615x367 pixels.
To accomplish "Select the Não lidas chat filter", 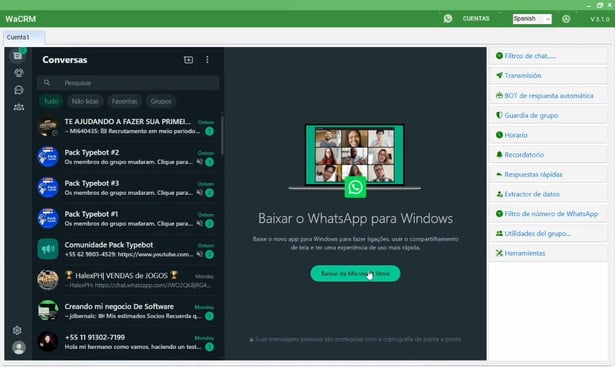I will pos(85,101).
